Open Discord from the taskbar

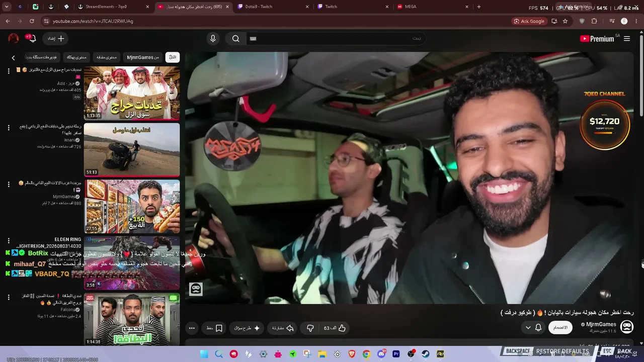(381, 354)
